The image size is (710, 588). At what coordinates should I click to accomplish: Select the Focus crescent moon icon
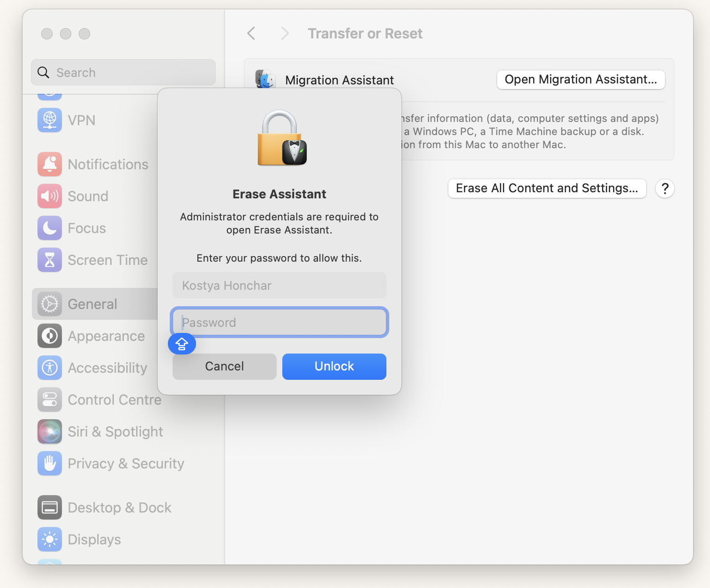click(x=49, y=228)
